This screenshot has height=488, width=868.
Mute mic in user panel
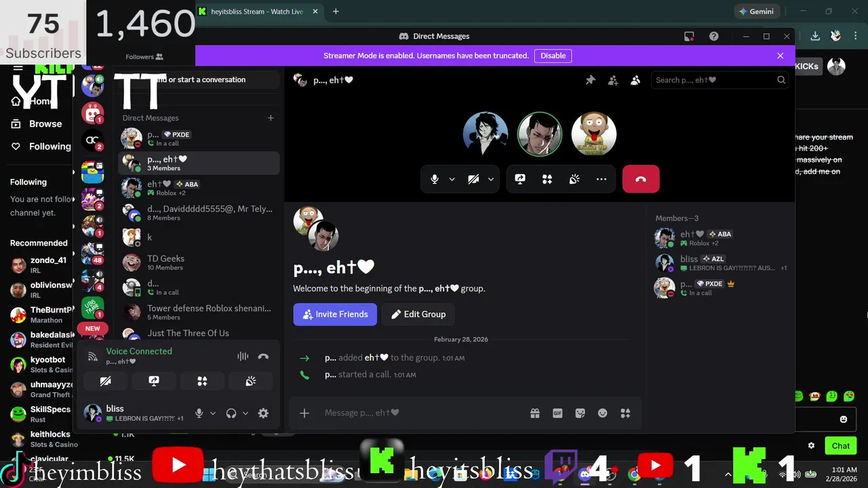(199, 413)
